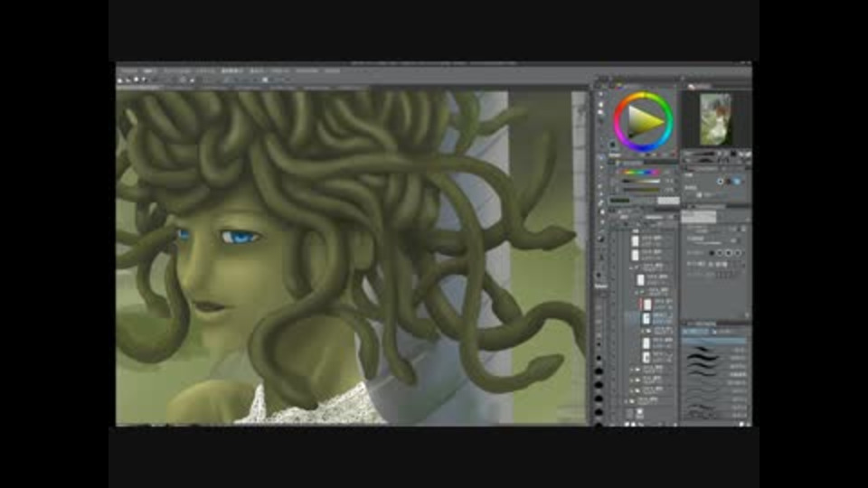Open the Edit menu in the menu bar
Image resolution: width=868 pixels, height=488 pixels.
pyautogui.click(x=149, y=70)
